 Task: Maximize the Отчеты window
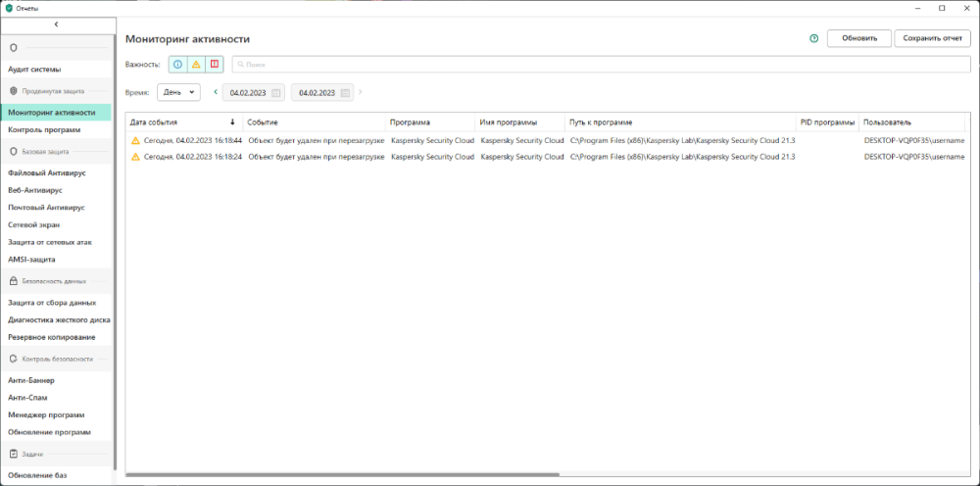(941, 8)
